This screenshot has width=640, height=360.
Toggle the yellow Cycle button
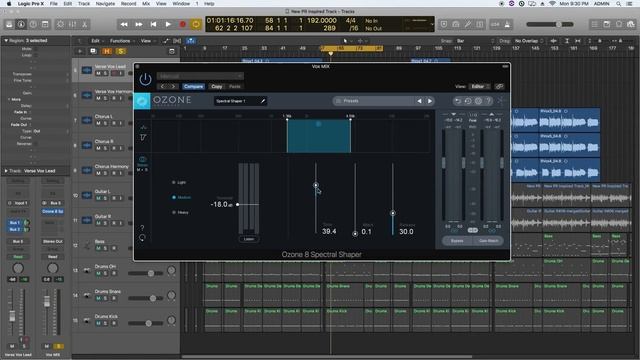[196, 24]
